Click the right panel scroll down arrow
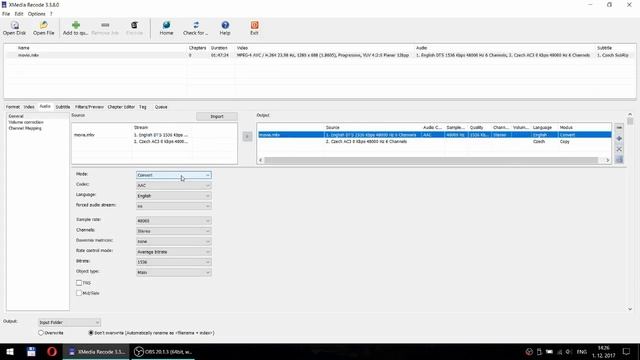640x360 pixels. (x=630, y=309)
